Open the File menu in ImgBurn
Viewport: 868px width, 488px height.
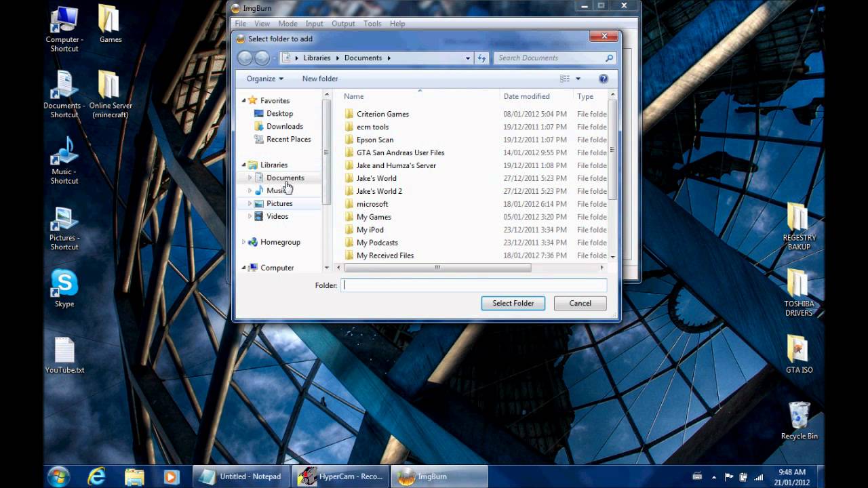tap(241, 24)
